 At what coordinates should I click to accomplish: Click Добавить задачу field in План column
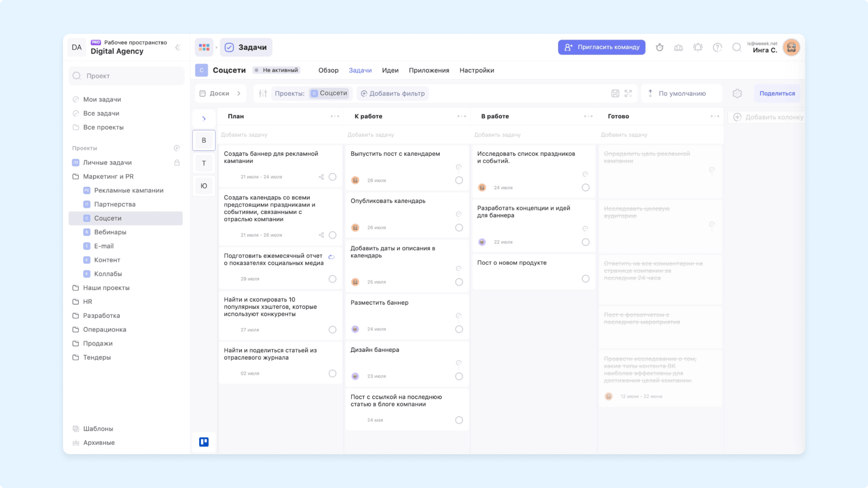[280, 135]
